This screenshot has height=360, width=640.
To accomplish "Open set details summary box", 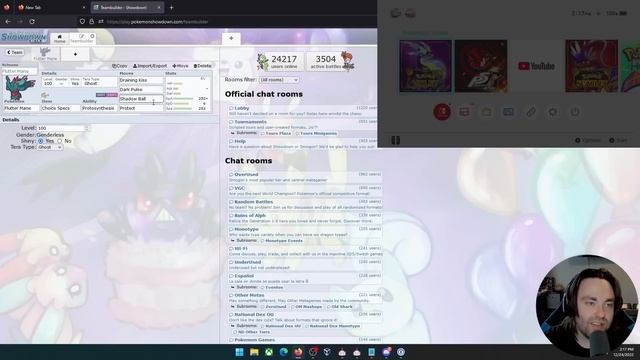I will [79, 82].
